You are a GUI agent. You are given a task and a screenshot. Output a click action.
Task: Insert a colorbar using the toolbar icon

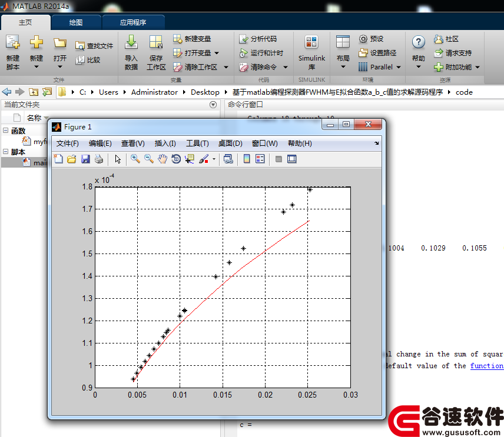tap(247, 159)
